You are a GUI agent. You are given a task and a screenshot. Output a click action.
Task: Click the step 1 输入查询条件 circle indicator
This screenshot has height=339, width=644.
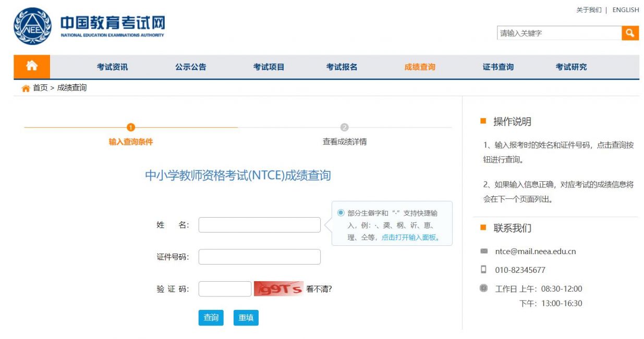[x=130, y=125]
